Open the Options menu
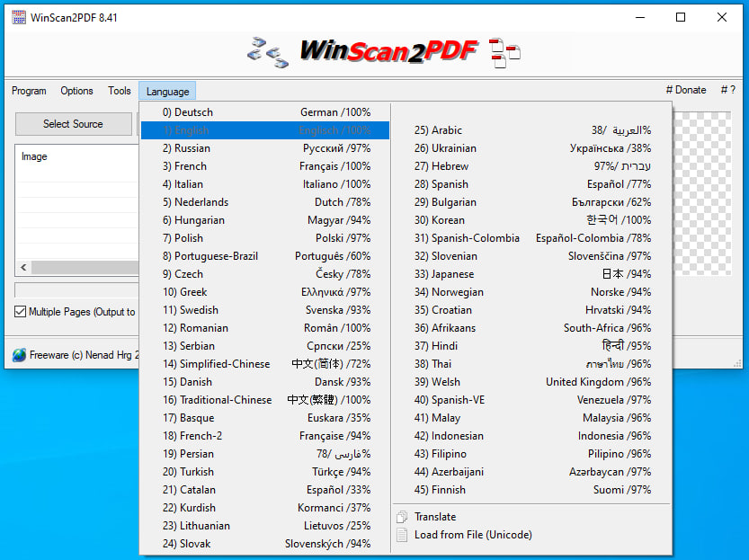The height and width of the screenshot is (560, 749). tap(76, 90)
